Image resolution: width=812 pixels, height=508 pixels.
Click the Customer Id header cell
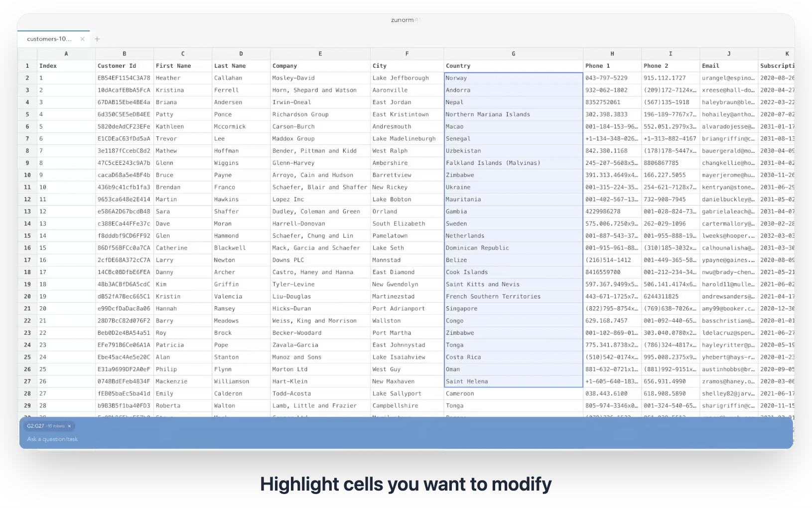125,66
